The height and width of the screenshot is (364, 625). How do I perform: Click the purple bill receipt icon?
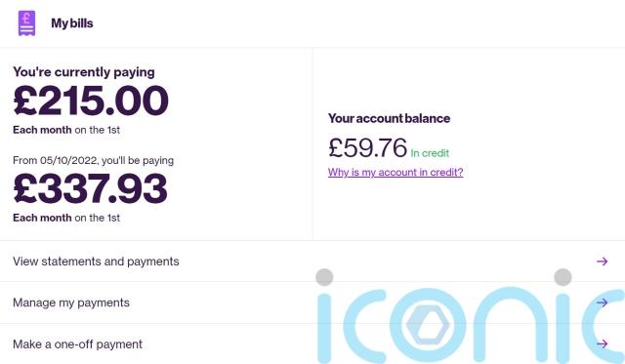pos(26,23)
